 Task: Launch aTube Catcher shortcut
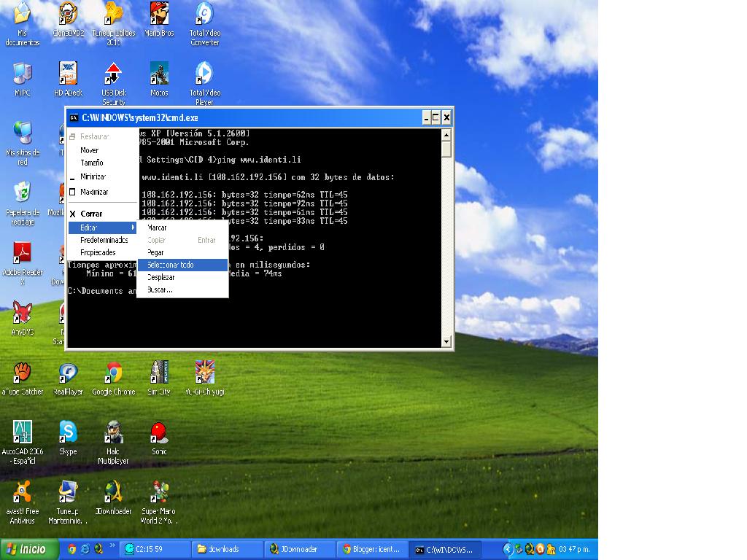click(23, 379)
